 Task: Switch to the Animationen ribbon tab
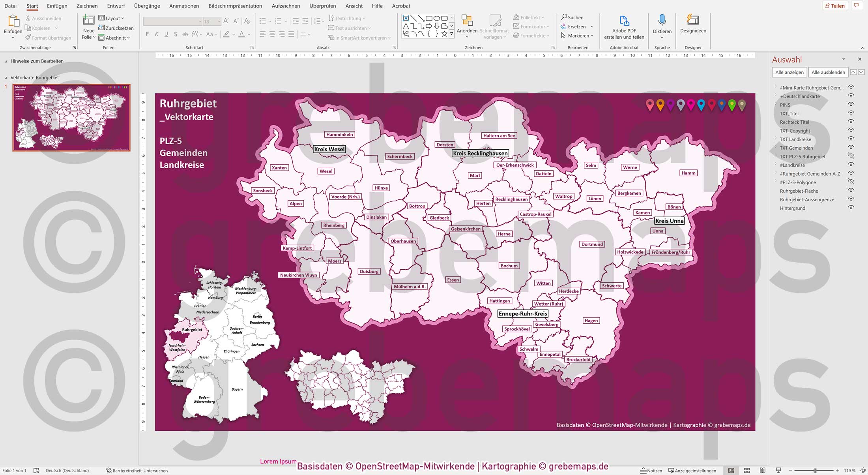point(184,6)
